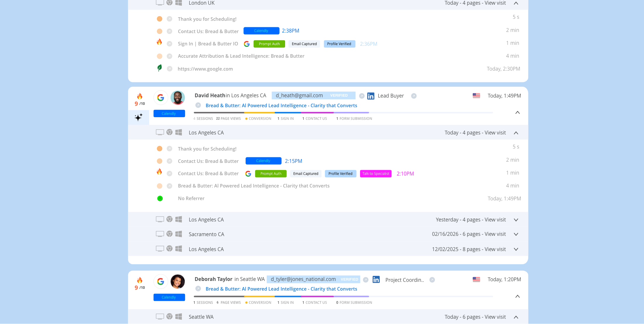Click the Google auth icon on the Sign In row
Screen dimensions: 644x324
tap(247, 44)
